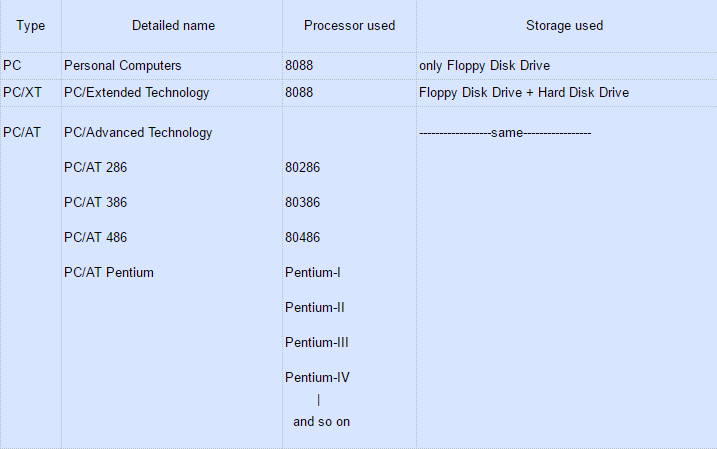Select the 'Processor used' header cell
This screenshot has width=717, height=449.
click(349, 26)
